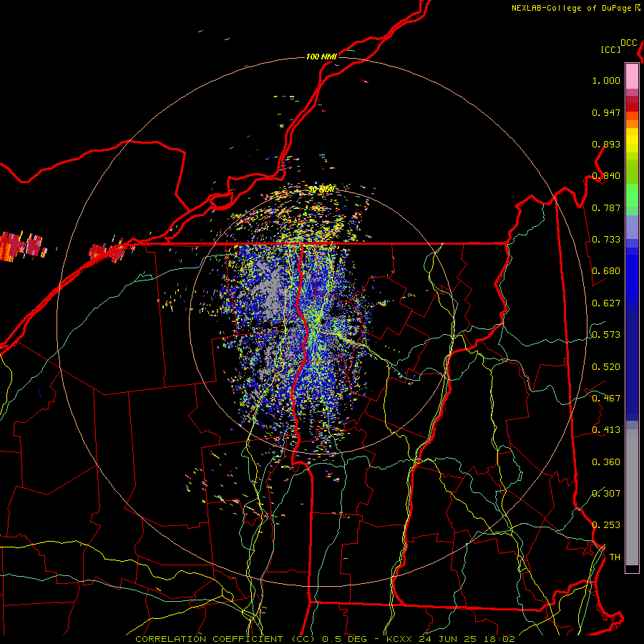
Task: Select the 0.947 legend value
Action: coord(606,112)
